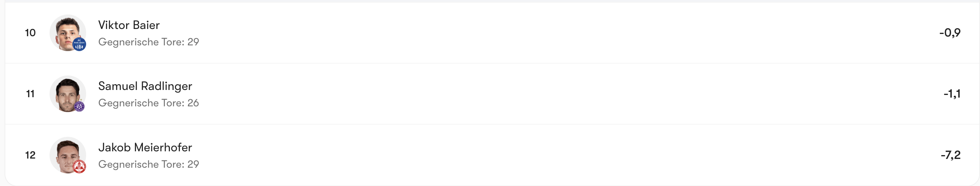Click rank number 11
This screenshot has height=186, width=980.
click(30, 94)
